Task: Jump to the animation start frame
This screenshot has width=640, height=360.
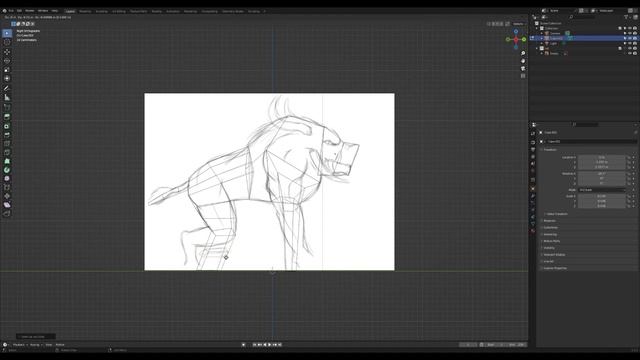Action: pos(255,345)
